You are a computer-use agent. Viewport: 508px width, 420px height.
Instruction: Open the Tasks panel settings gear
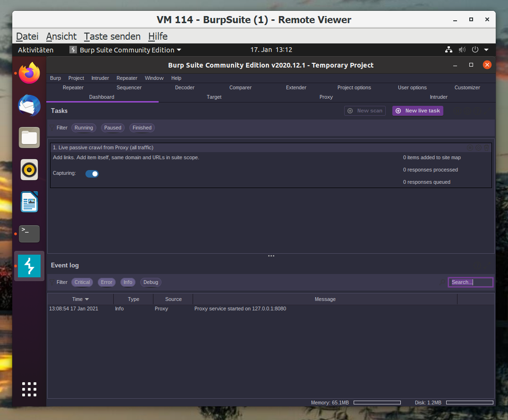[467, 111]
